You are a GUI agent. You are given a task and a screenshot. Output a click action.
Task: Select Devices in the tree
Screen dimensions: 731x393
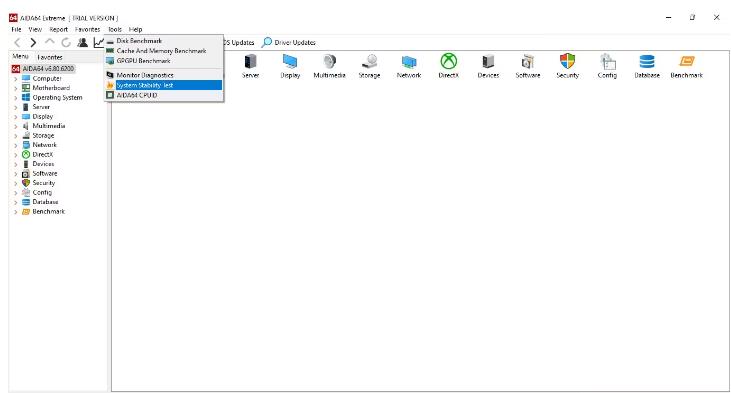(x=43, y=164)
